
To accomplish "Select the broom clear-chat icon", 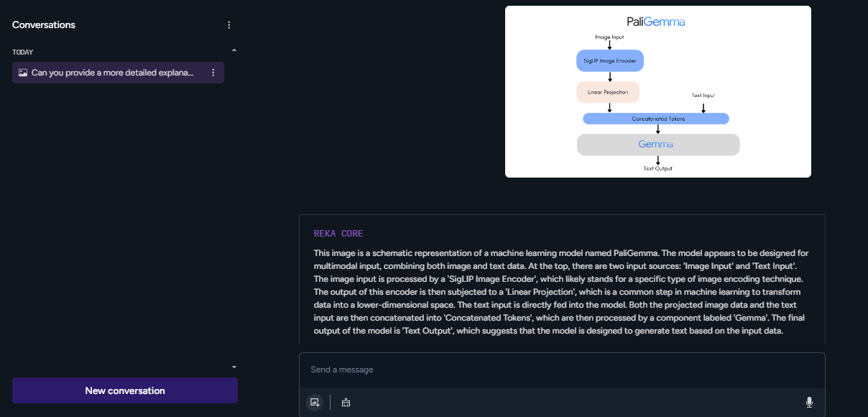I will pos(346,402).
